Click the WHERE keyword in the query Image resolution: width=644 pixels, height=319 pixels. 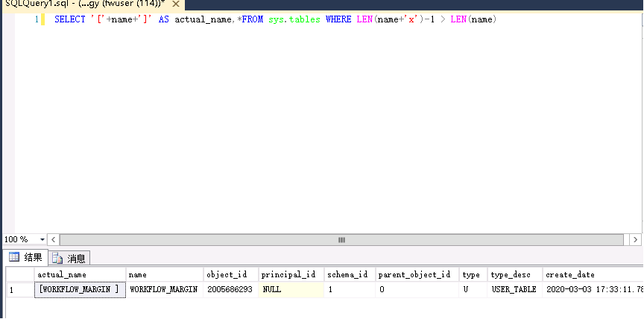[x=338, y=19]
